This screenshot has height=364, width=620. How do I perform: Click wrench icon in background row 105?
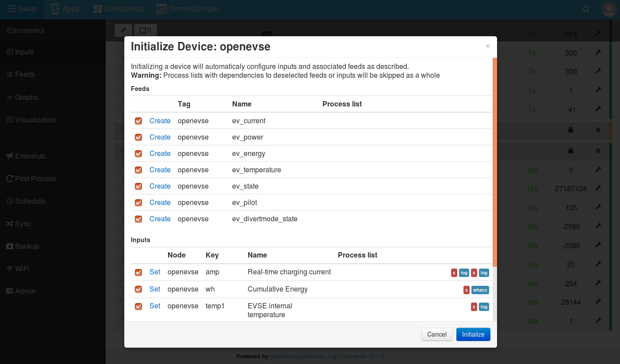[598, 207]
